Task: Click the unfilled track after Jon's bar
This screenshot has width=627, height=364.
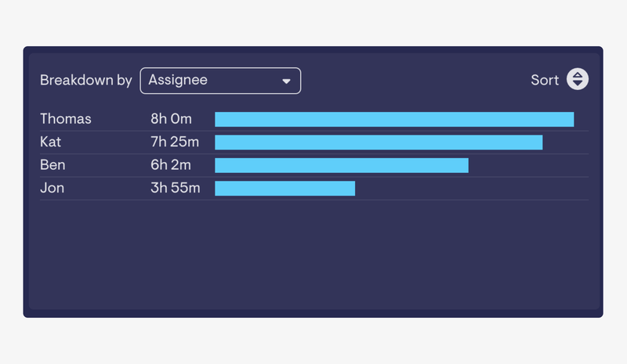Action: click(x=472, y=189)
